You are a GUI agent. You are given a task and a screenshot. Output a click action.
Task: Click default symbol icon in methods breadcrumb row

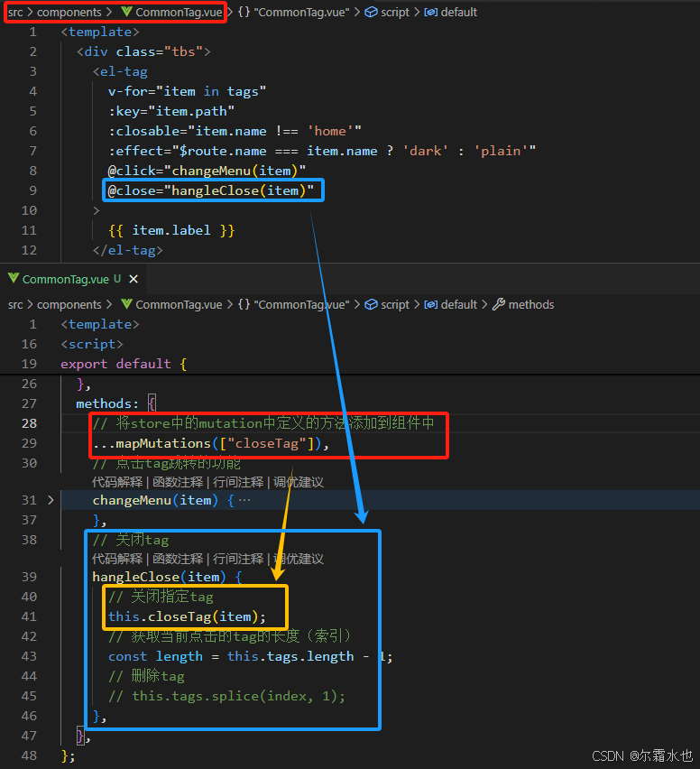tap(431, 304)
